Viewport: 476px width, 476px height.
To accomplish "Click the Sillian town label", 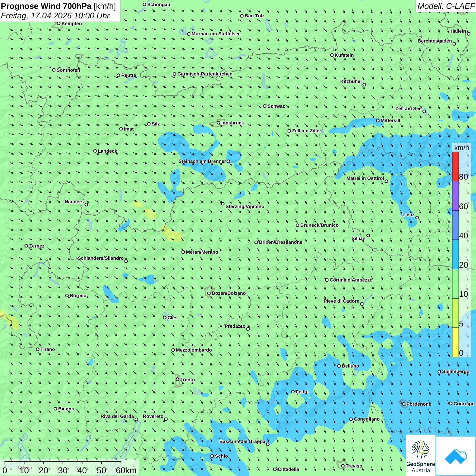I will point(358,238).
